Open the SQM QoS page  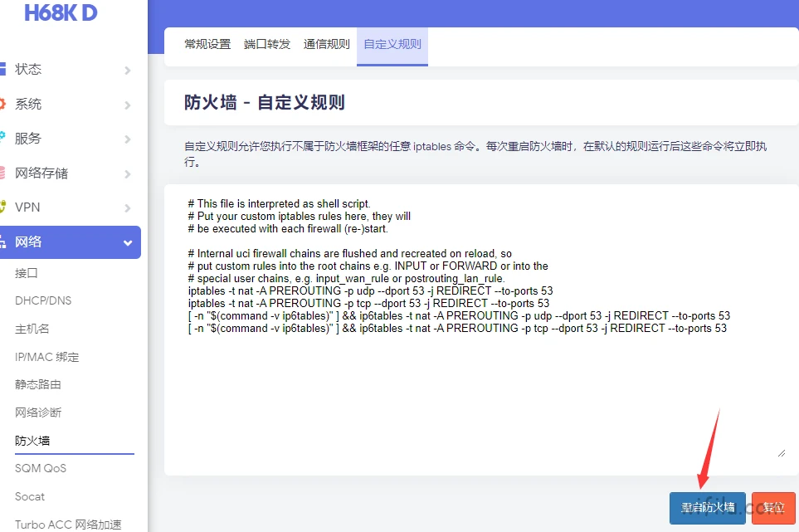[x=41, y=468]
